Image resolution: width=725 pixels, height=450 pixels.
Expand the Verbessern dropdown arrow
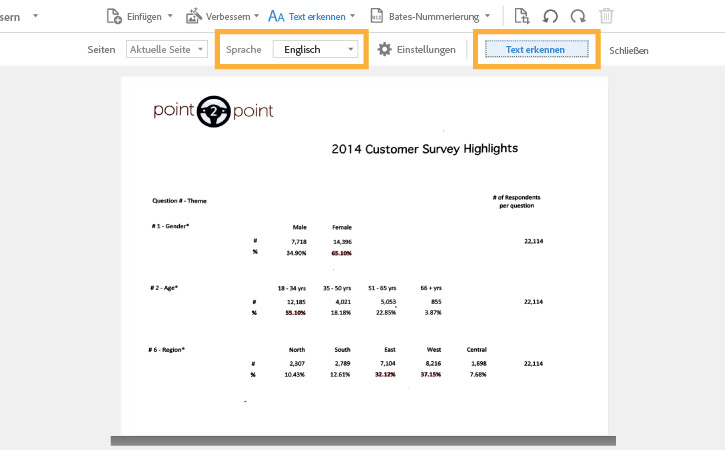257,16
